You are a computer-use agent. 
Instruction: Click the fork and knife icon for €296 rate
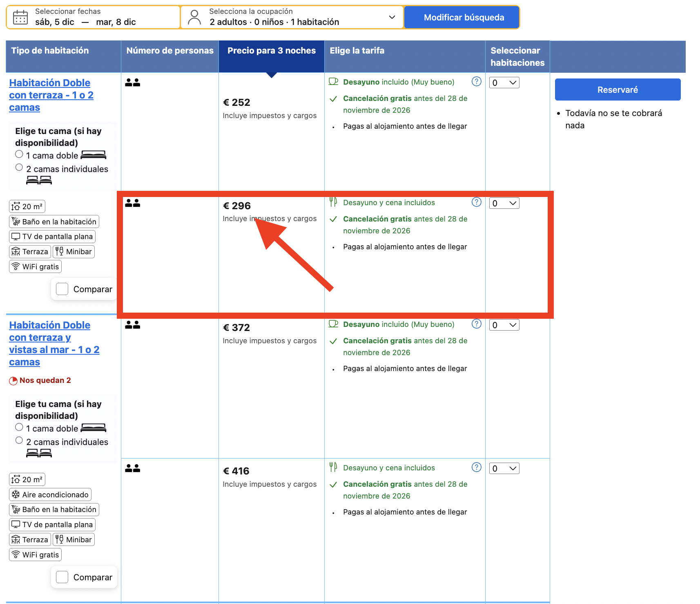(x=333, y=202)
